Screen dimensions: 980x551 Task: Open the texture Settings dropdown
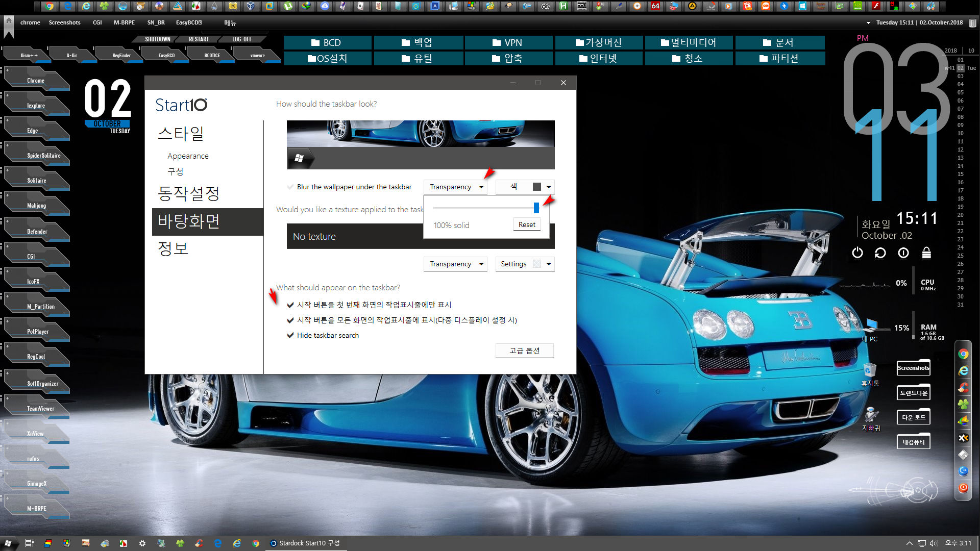pyautogui.click(x=525, y=264)
